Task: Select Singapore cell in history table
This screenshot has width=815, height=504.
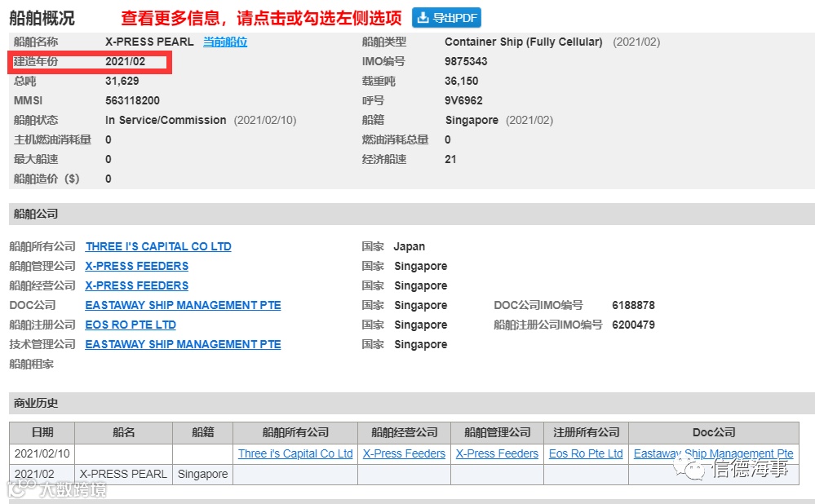Action: [x=202, y=474]
